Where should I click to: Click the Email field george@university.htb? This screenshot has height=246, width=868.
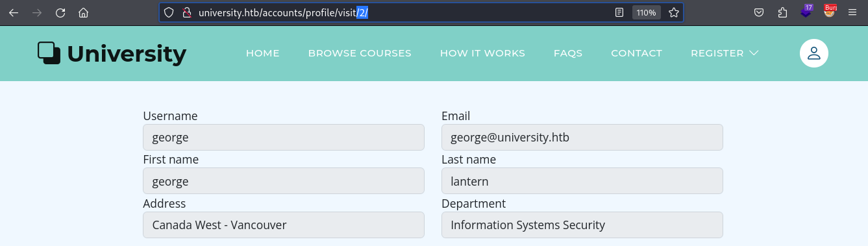(x=582, y=138)
